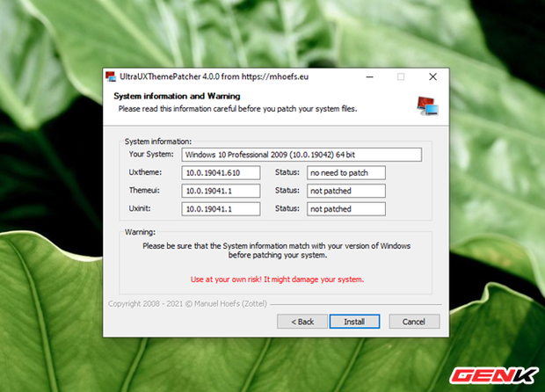Select the Themeui version field
Image resolution: width=545 pixels, height=392 pixels.
click(x=221, y=191)
